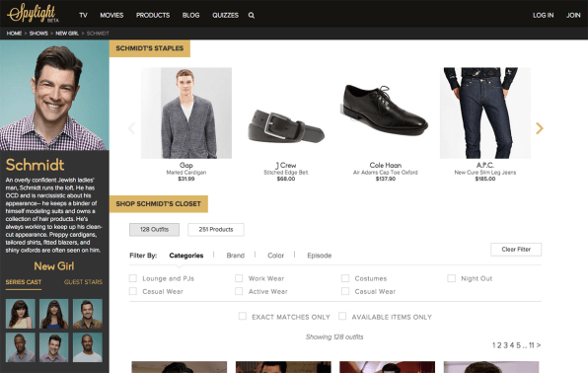Click the Schmidt character name heading
The width and height of the screenshot is (588, 373).
point(35,165)
